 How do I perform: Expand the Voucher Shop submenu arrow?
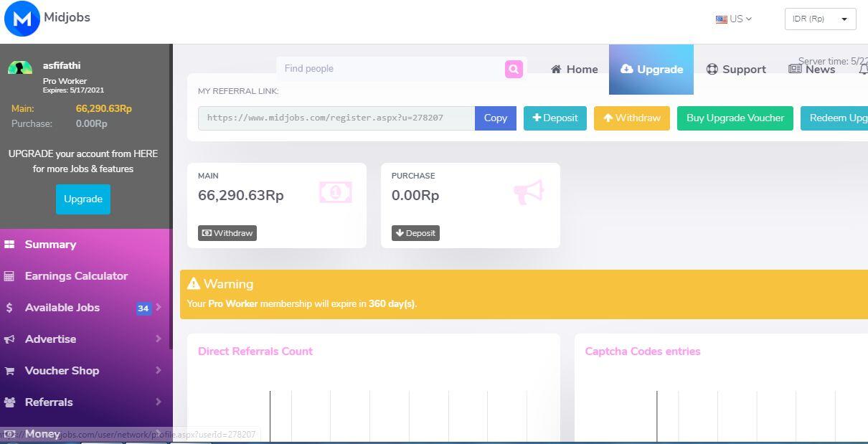click(159, 370)
